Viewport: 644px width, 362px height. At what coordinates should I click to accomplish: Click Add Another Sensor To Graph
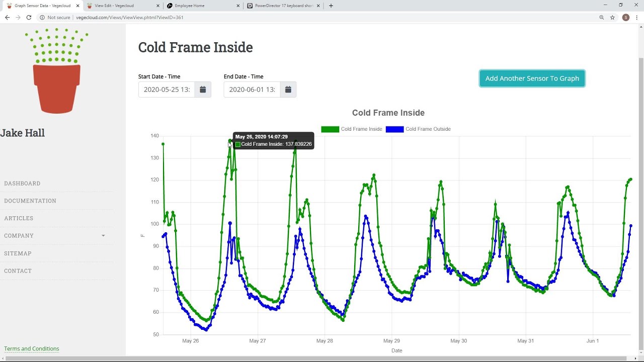click(x=532, y=78)
